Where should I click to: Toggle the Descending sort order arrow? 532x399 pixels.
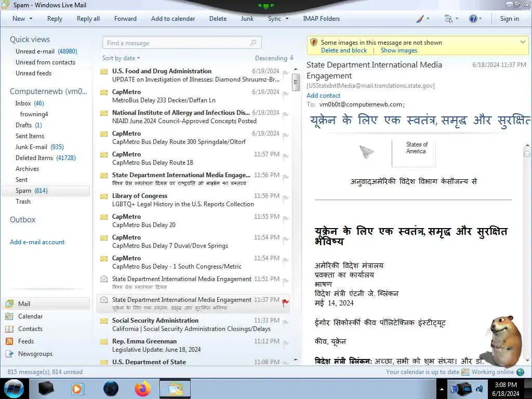click(292, 58)
